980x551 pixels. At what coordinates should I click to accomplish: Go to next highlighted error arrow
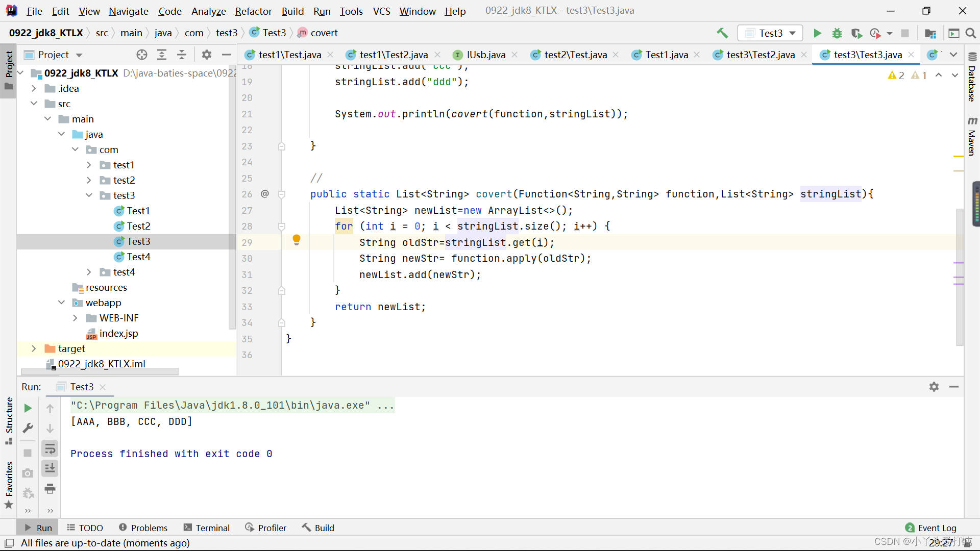[x=955, y=75]
